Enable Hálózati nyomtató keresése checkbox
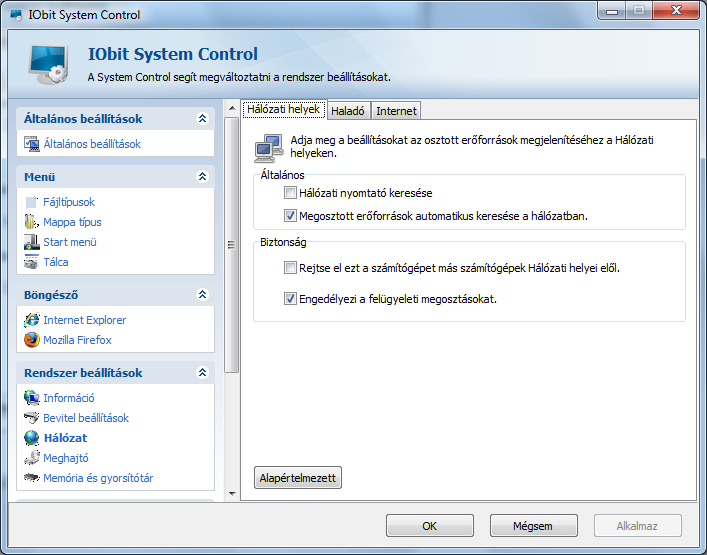707x555 pixels. 290,193
